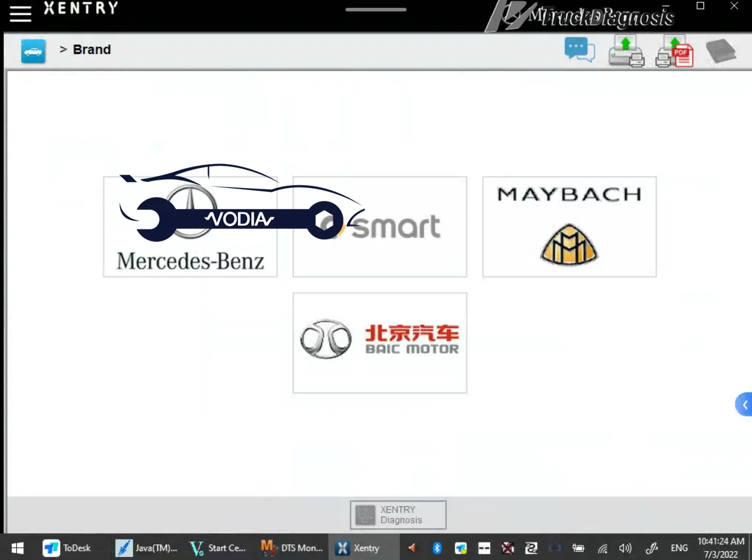Screen dimensions: 752x560
Task: Click the orange speaker tray icon
Action: 413,548
